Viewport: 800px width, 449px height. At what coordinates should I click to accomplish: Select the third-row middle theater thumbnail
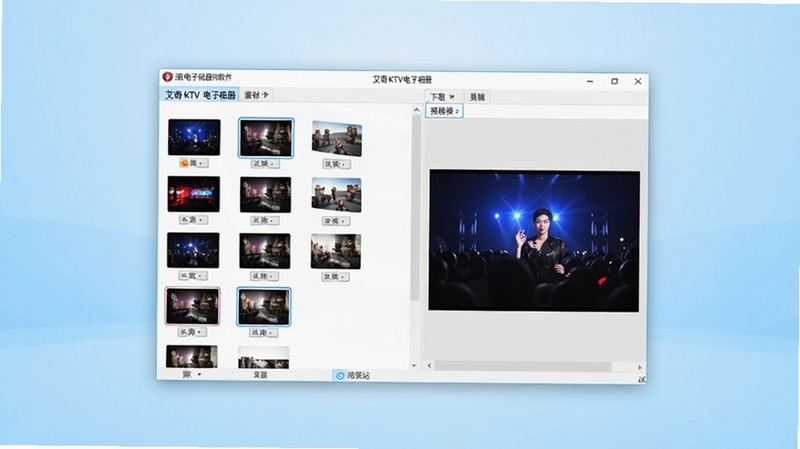coord(265,251)
